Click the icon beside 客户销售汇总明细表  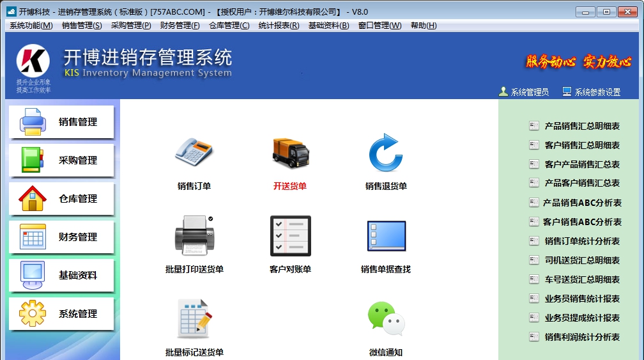pos(534,145)
